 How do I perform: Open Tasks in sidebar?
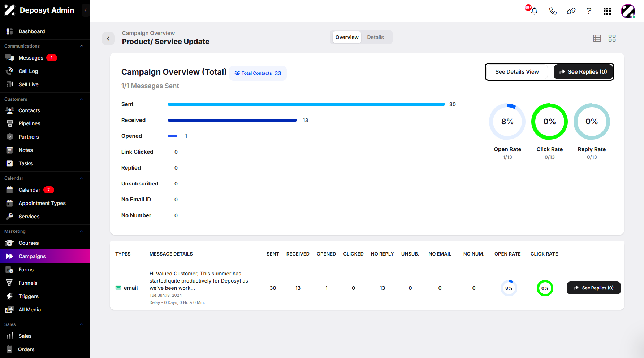pos(45,163)
